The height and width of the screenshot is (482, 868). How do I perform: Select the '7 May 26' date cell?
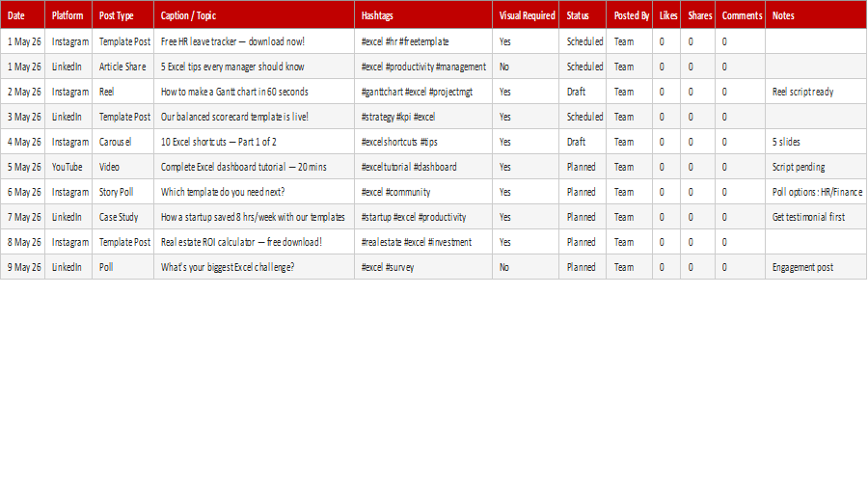pyautogui.click(x=23, y=217)
